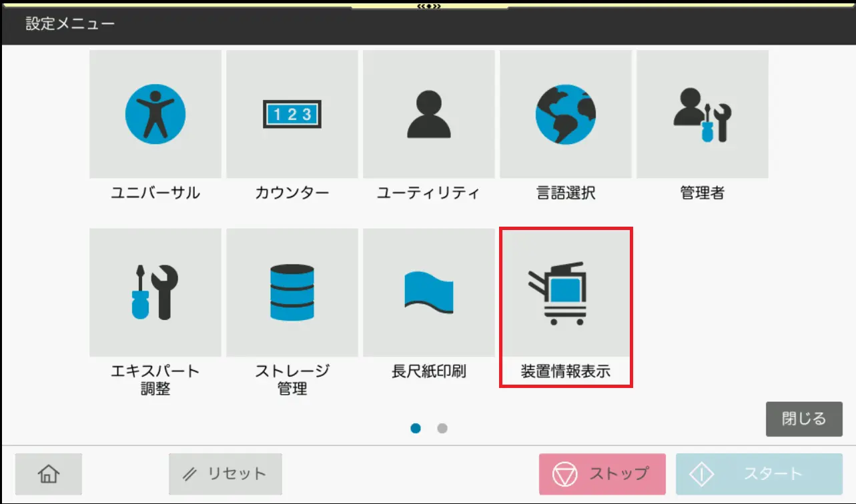This screenshot has height=504, width=856.
Task: Select the ユーティリティ person icon
Action: click(x=429, y=114)
